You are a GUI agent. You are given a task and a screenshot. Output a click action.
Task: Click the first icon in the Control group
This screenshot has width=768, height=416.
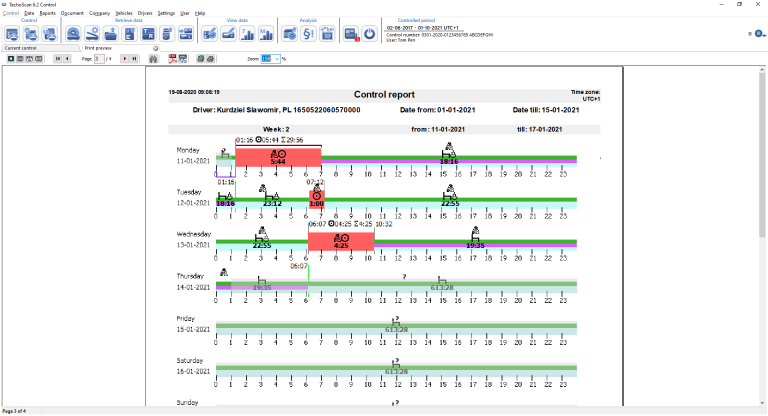[13, 33]
